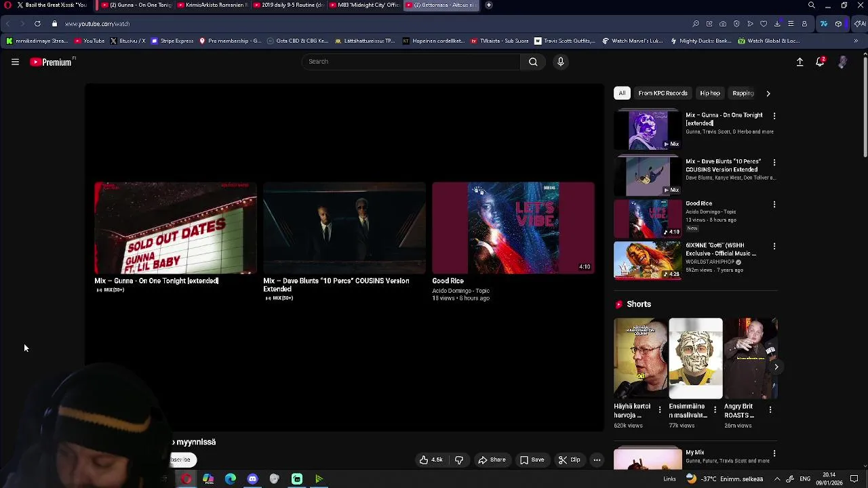868x488 pixels.
Task: Open the extensions cube icon
Action: tap(839, 24)
